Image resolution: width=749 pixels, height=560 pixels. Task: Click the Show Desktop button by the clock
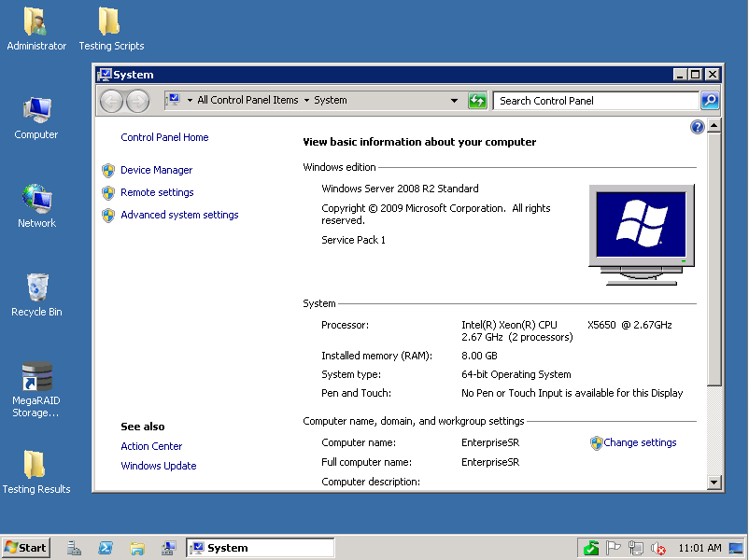[x=736, y=548]
